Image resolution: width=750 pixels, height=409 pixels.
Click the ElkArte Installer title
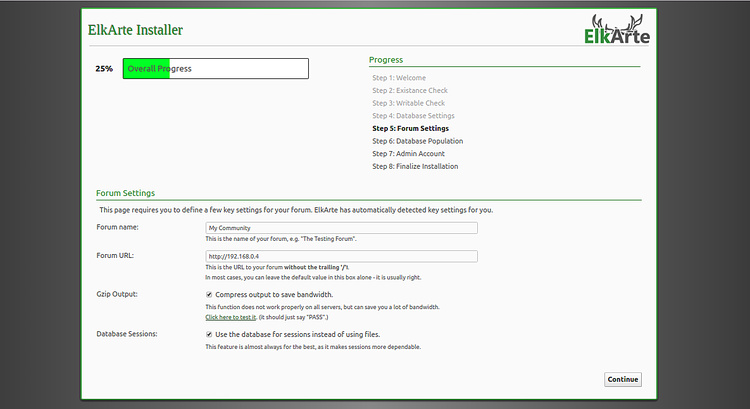(135, 30)
